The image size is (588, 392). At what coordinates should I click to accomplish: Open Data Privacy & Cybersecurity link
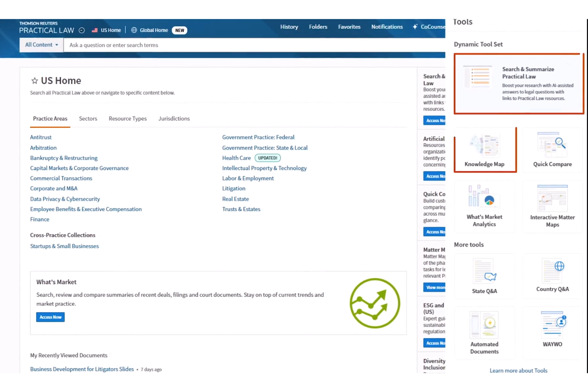[x=65, y=199]
